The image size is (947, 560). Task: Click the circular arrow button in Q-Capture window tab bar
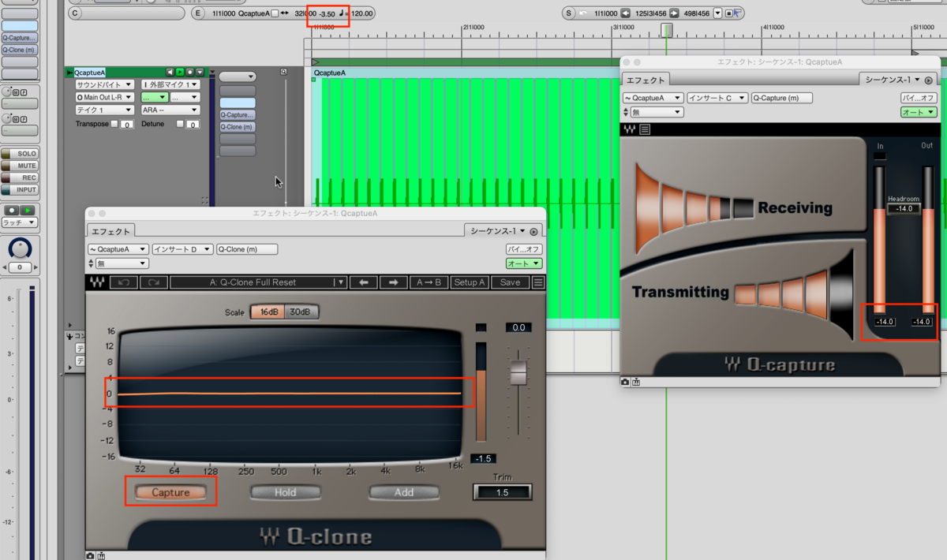(929, 80)
